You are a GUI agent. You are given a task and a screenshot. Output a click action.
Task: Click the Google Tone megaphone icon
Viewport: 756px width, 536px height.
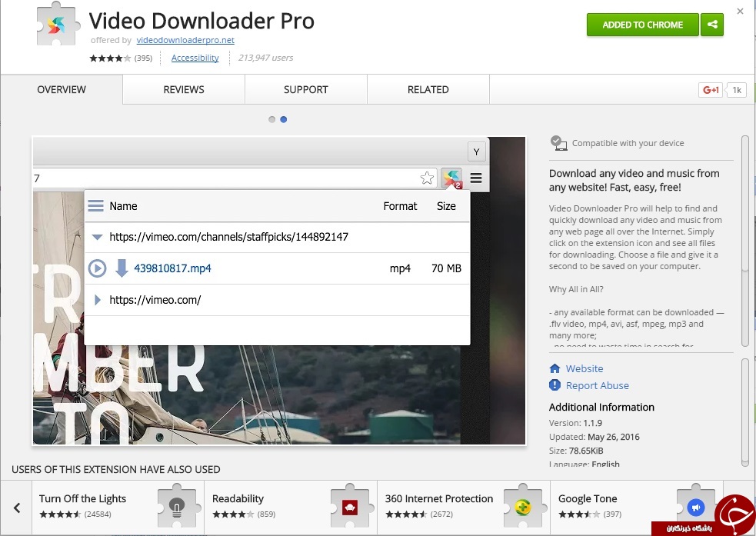696,507
